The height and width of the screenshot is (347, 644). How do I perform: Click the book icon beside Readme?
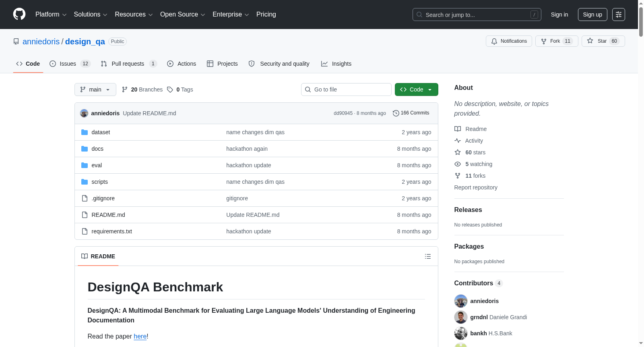(458, 129)
